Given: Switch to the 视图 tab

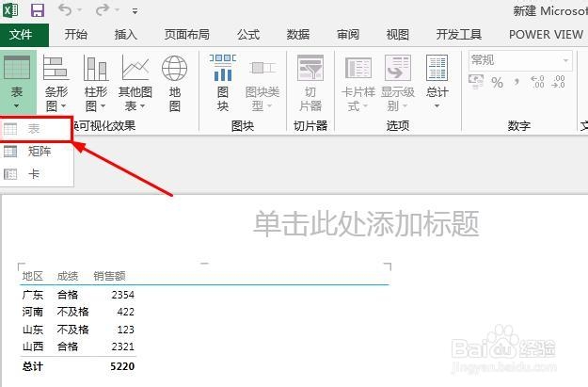Looking at the screenshot, I should tap(398, 35).
